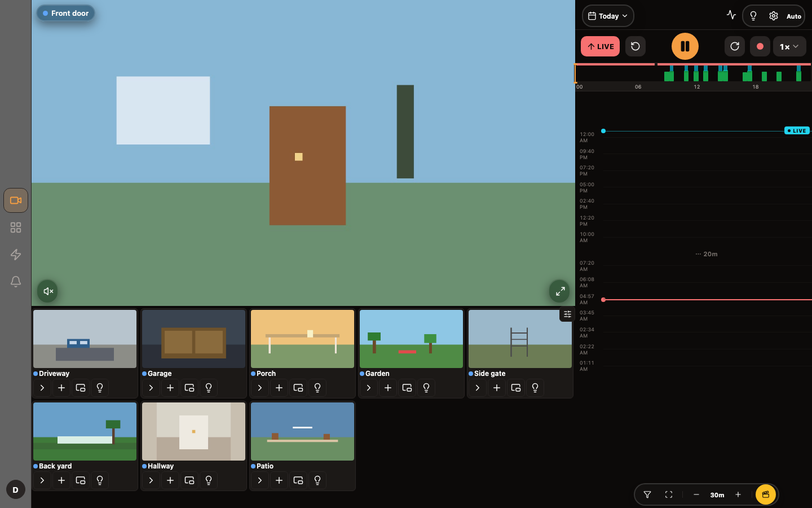This screenshot has width=812, height=508.
Task: Open the notifications bell in sidebar
Action: 16,281
